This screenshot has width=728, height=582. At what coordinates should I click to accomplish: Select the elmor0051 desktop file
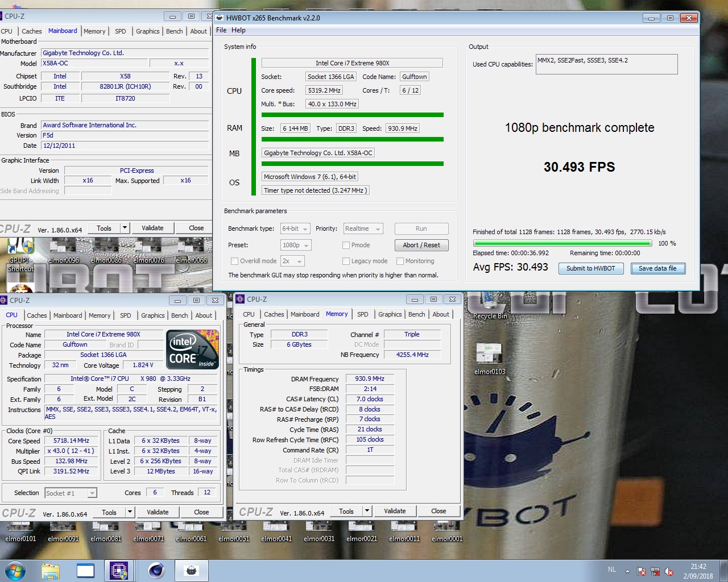(234, 531)
